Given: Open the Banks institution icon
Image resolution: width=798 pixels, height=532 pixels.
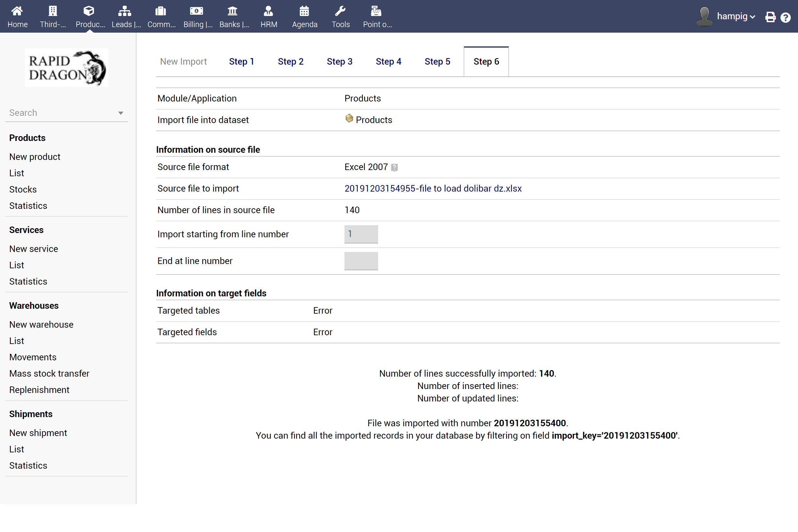Looking at the screenshot, I should [232, 11].
